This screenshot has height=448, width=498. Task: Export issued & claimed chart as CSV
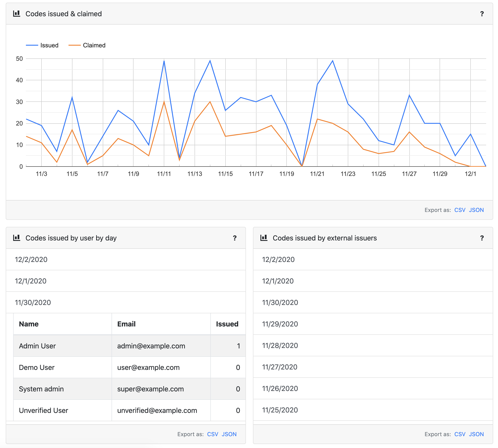click(460, 210)
